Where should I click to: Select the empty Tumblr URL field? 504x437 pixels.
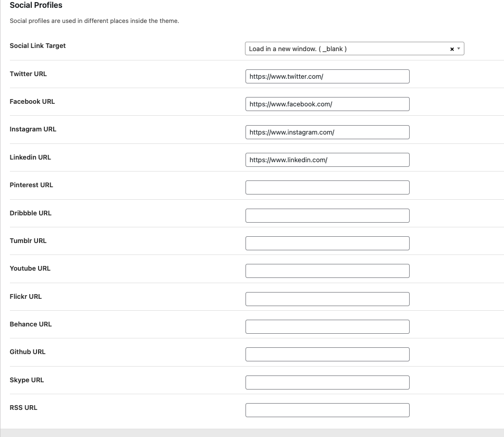click(327, 244)
